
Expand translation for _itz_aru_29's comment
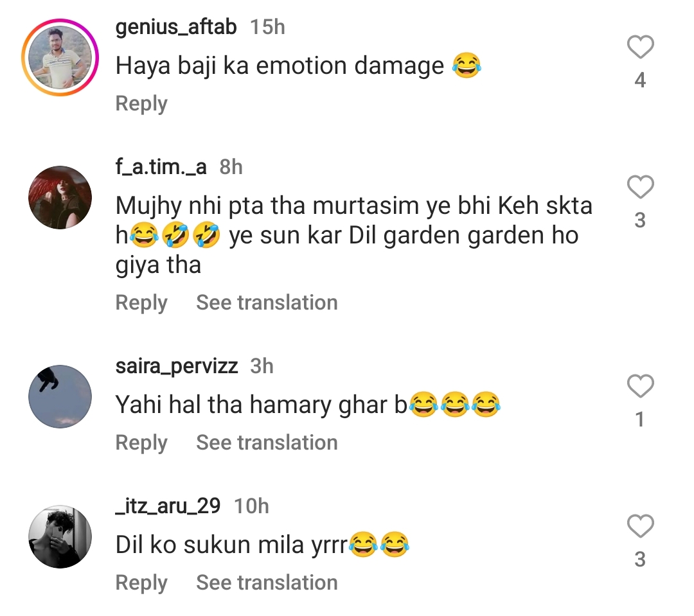tap(267, 582)
